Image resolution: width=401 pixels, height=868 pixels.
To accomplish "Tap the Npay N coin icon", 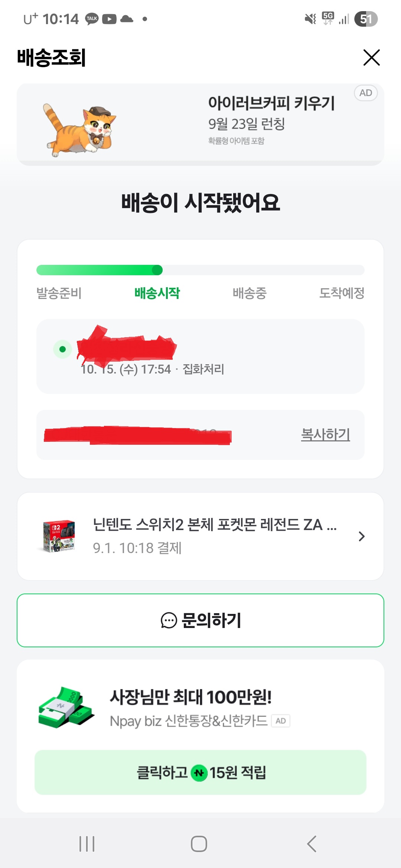I will [199, 773].
